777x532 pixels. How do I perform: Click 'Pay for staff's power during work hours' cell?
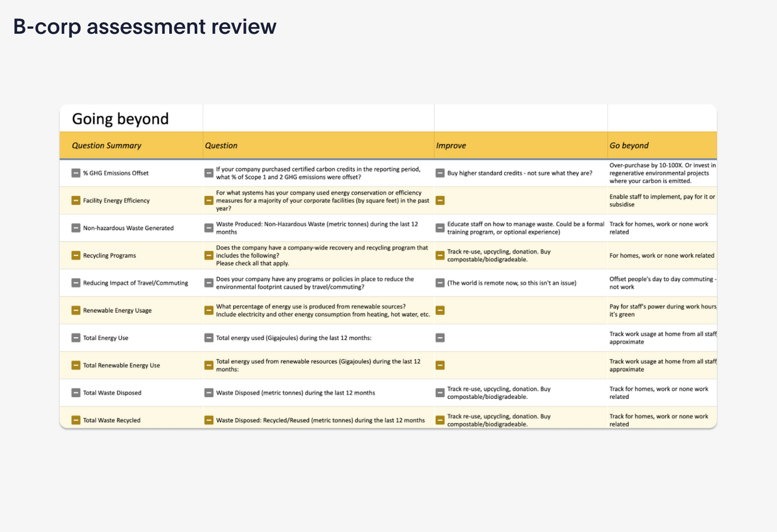663,310
